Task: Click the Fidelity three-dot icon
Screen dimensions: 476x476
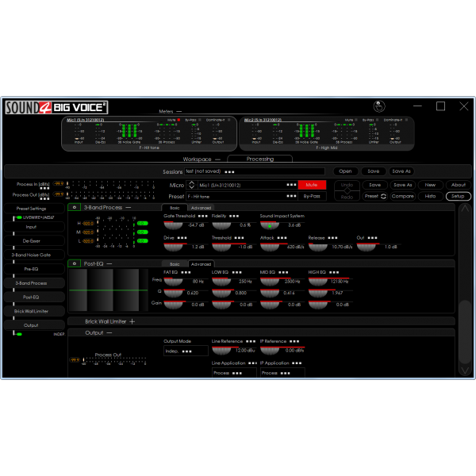Action: coord(234,216)
